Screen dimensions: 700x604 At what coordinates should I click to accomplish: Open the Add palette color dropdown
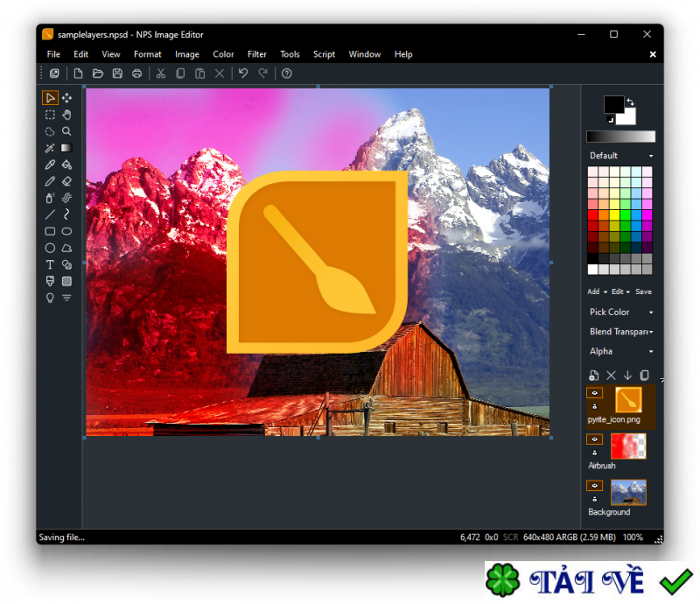coord(598,291)
